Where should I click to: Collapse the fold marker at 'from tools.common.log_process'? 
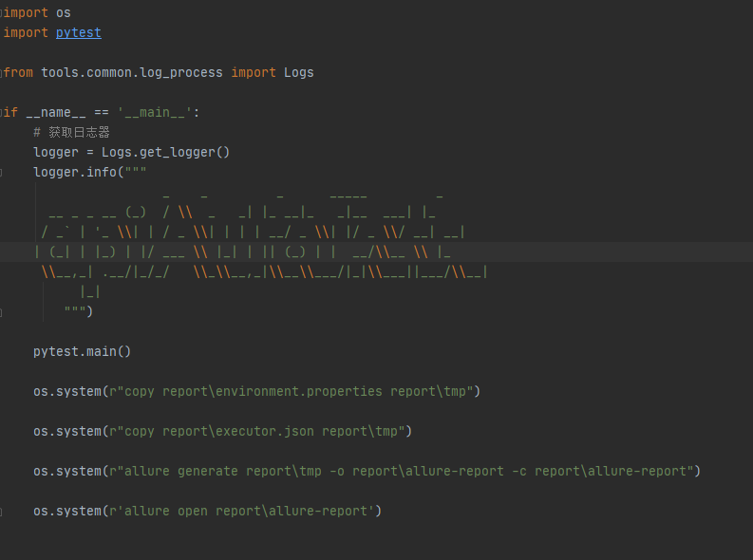coord(1,73)
